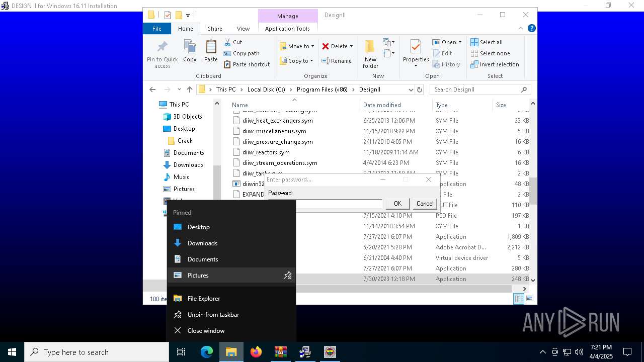
Task: Switch to the Share tab
Action: pos(215,29)
